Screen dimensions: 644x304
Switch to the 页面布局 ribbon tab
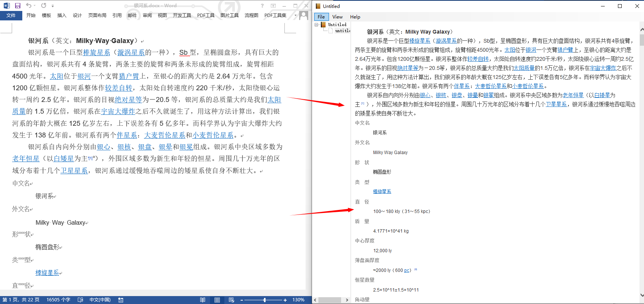(97, 15)
